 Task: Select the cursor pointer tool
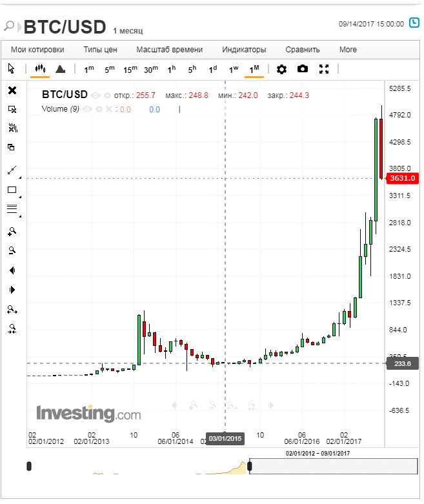click(11, 68)
